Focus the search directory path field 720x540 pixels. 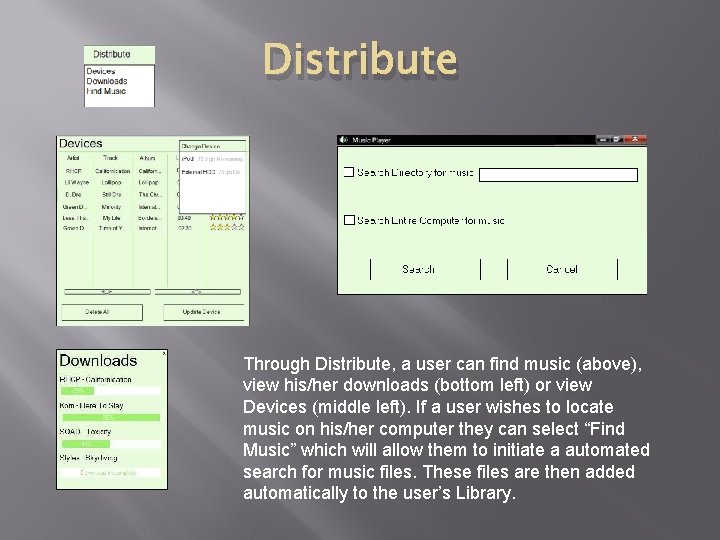[558, 174]
